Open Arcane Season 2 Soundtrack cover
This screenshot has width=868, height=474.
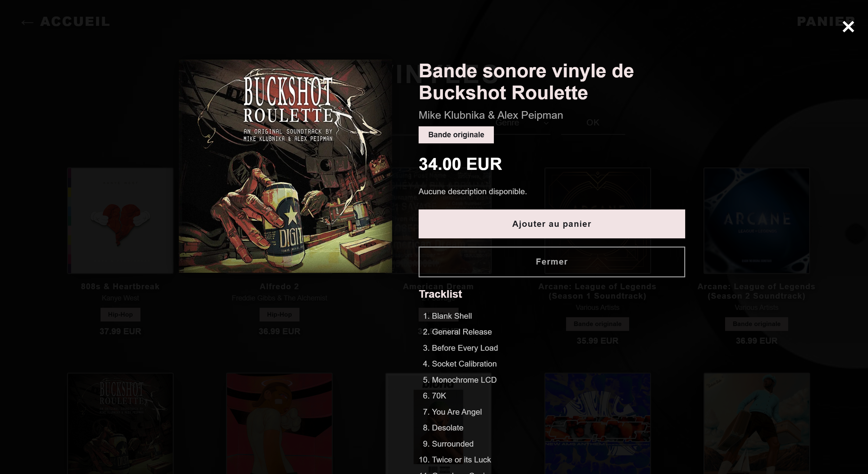pyautogui.click(x=756, y=220)
